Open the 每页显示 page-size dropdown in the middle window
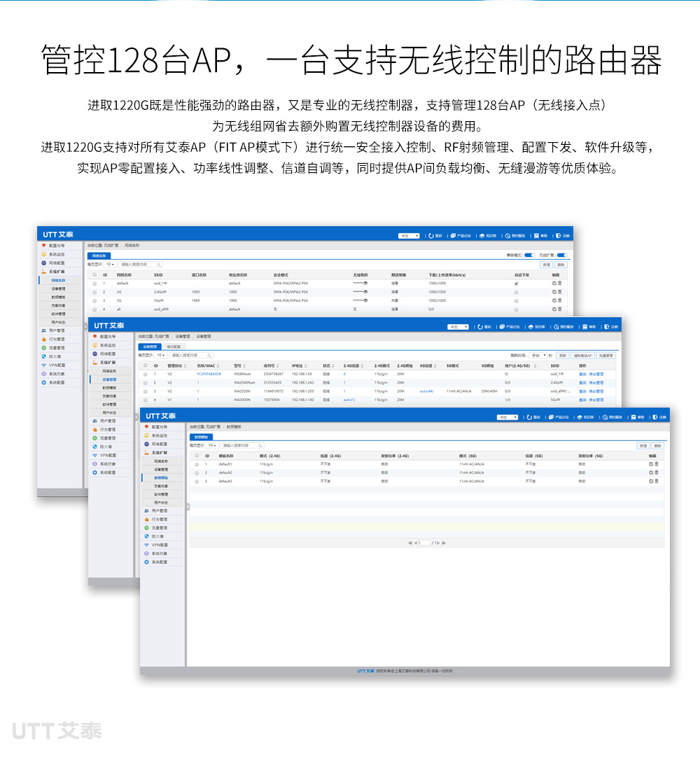This screenshot has height=770, width=700. click(x=160, y=355)
